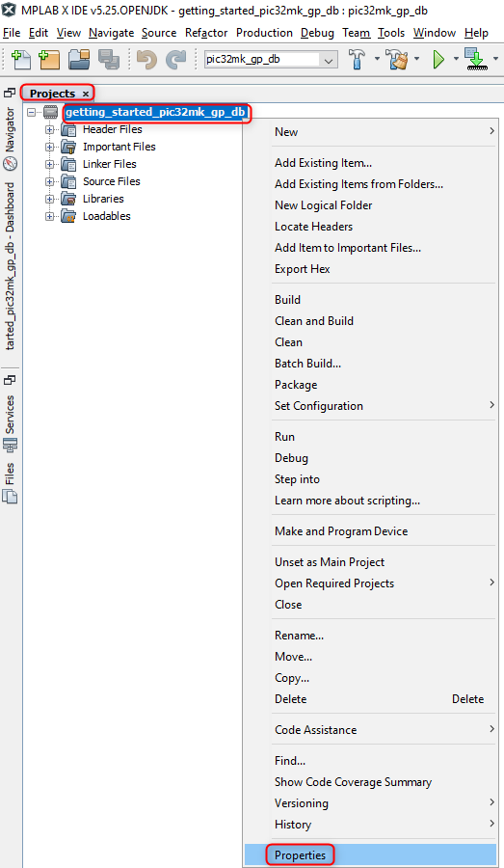Viewport: 504px width, 868px height.
Task: Open the Help menu
Action: [x=476, y=33]
